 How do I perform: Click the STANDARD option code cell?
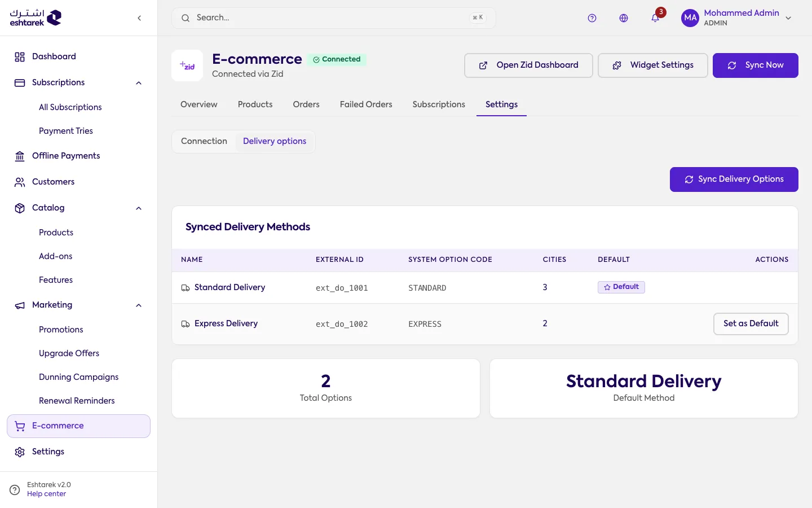(x=427, y=288)
